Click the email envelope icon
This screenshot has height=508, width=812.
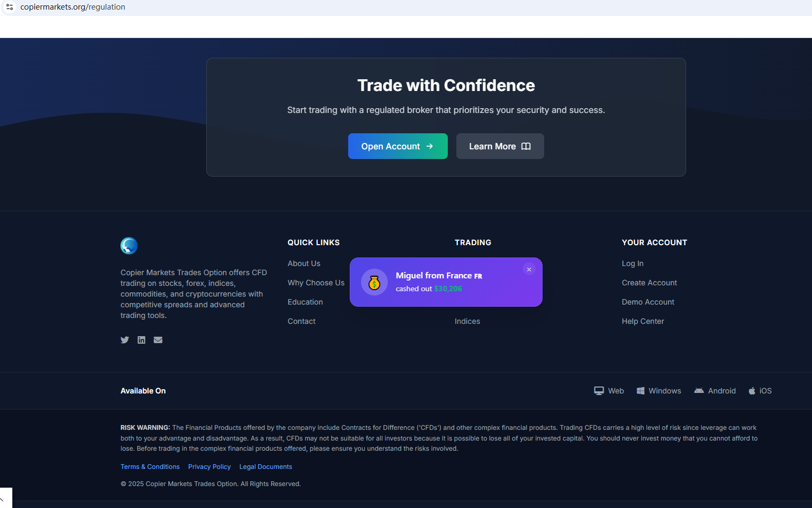[158, 340]
